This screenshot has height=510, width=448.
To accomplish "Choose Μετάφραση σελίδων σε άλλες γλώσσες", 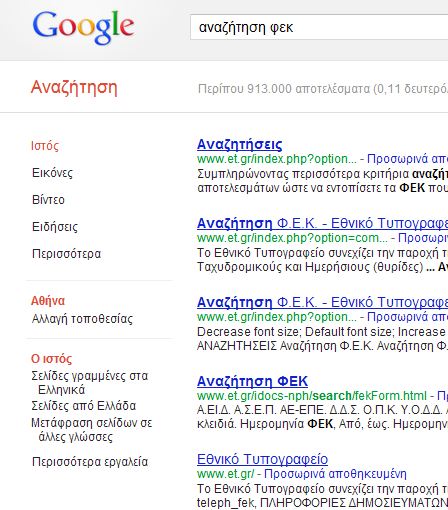I will pyautogui.click(x=92, y=430).
